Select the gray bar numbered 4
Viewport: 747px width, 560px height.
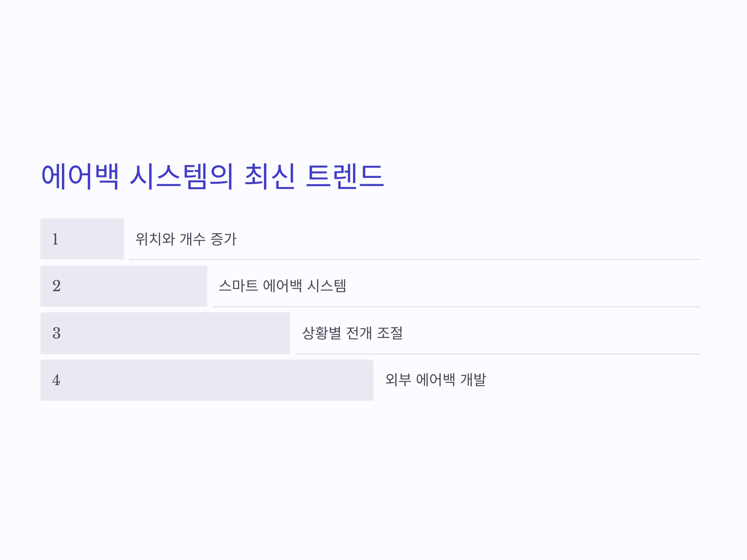coord(207,380)
